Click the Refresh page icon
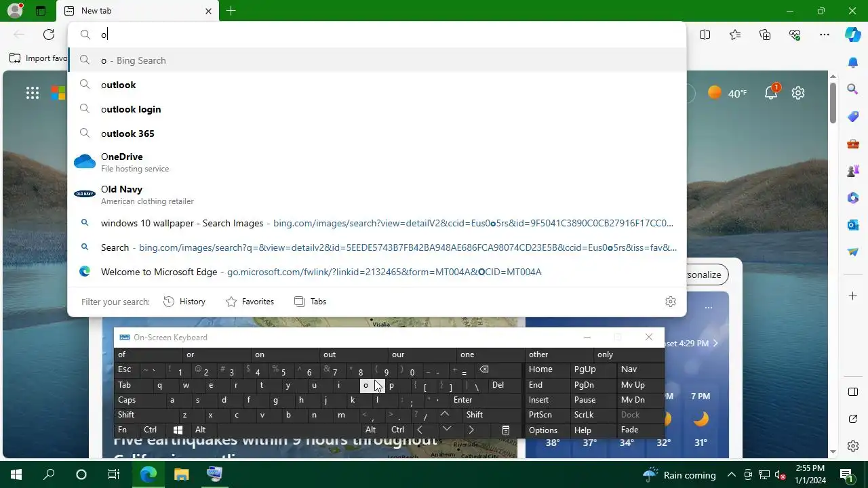The image size is (868, 488). point(49,35)
